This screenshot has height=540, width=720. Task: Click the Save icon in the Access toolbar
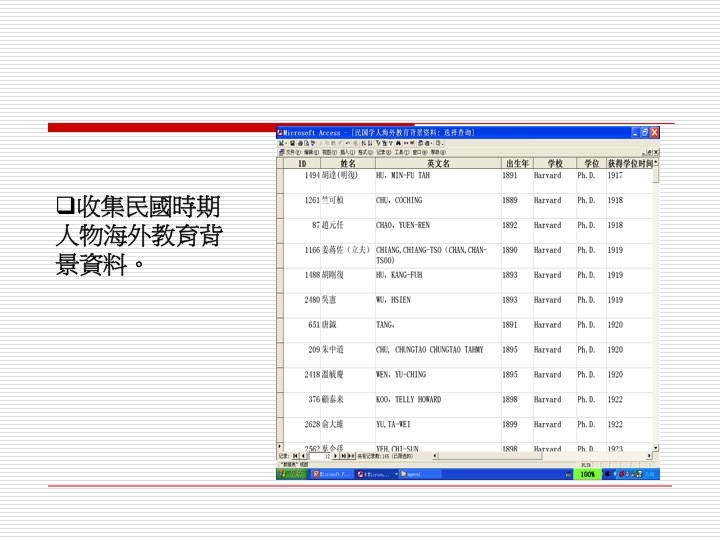click(x=292, y=143)
